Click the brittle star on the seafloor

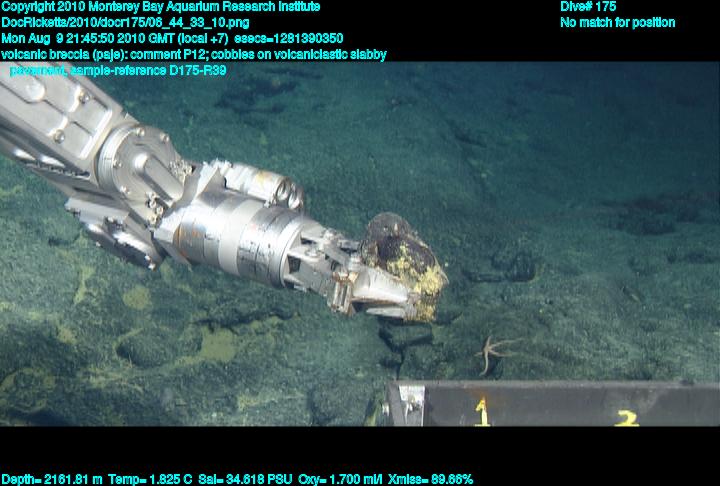pyautogui.click(x=495, y=354)
